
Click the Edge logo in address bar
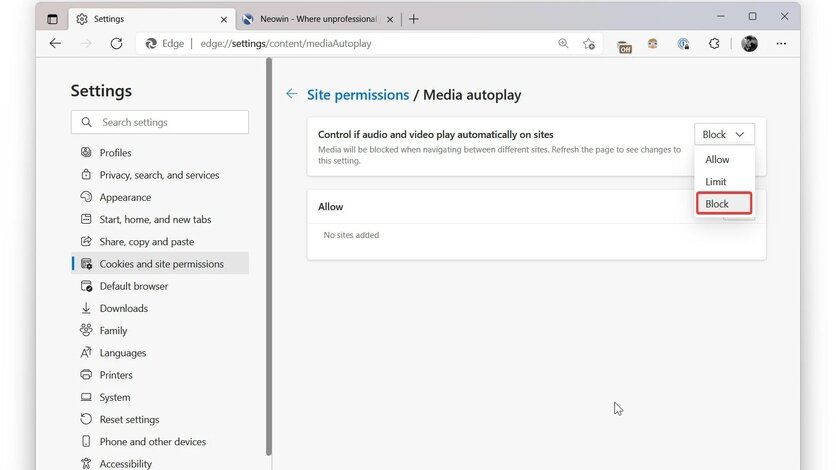pos(151,44)
